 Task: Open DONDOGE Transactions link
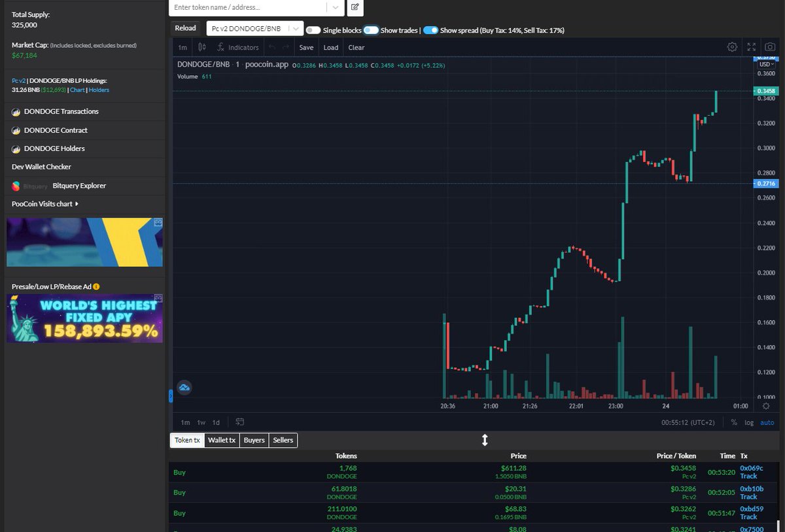pyautogui.click(x=61, y=112)
